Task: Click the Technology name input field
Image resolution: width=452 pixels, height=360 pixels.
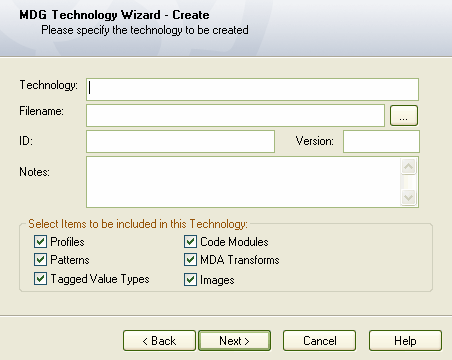Action: point(252,89)
